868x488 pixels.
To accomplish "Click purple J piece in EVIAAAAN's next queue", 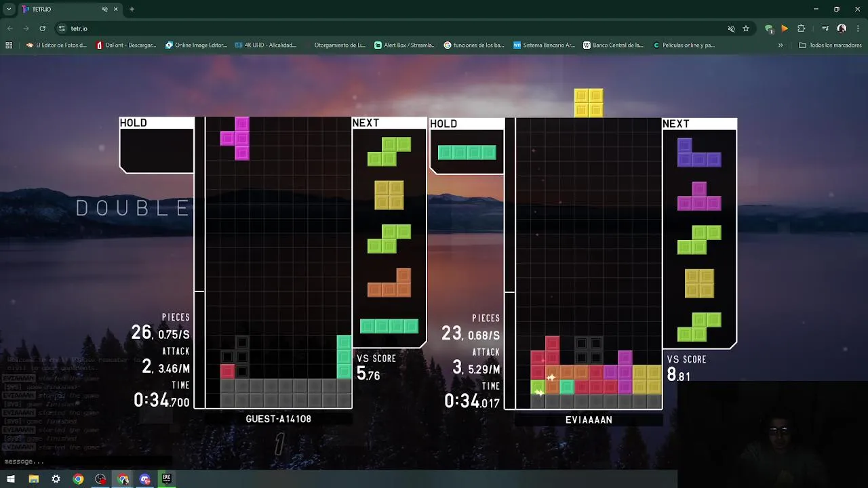I will click(699, 152).
